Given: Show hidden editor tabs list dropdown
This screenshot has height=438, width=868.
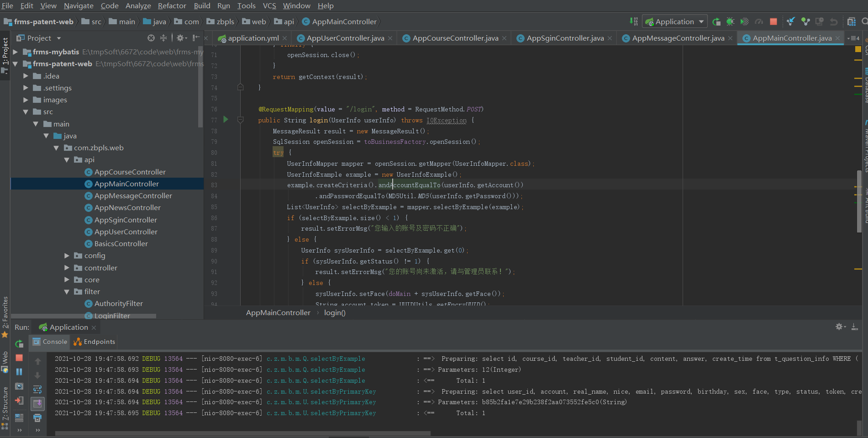Looking at the screenshot, I should (x=853, y=38).
